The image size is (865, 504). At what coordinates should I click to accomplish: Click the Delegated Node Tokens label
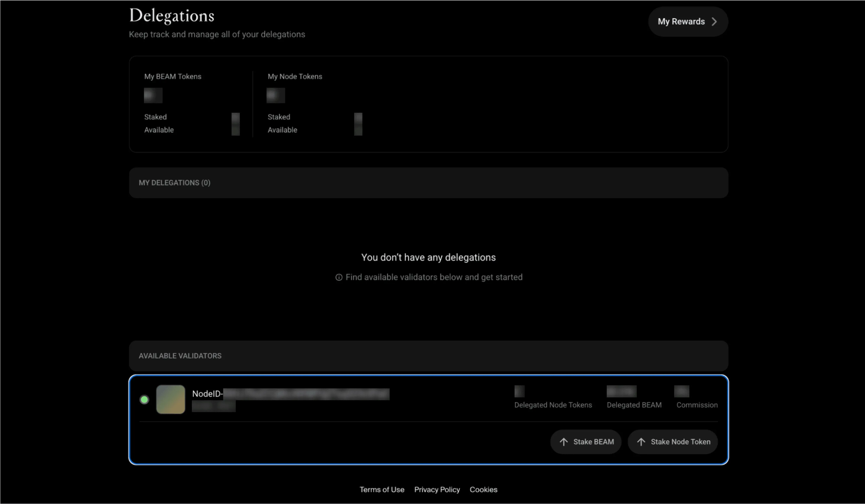click(x=553, y=405)
